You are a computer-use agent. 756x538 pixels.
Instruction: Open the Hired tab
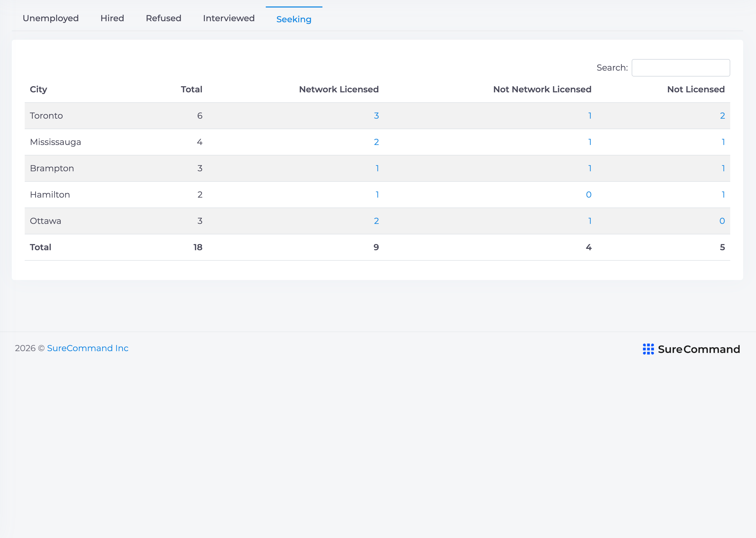112,18
